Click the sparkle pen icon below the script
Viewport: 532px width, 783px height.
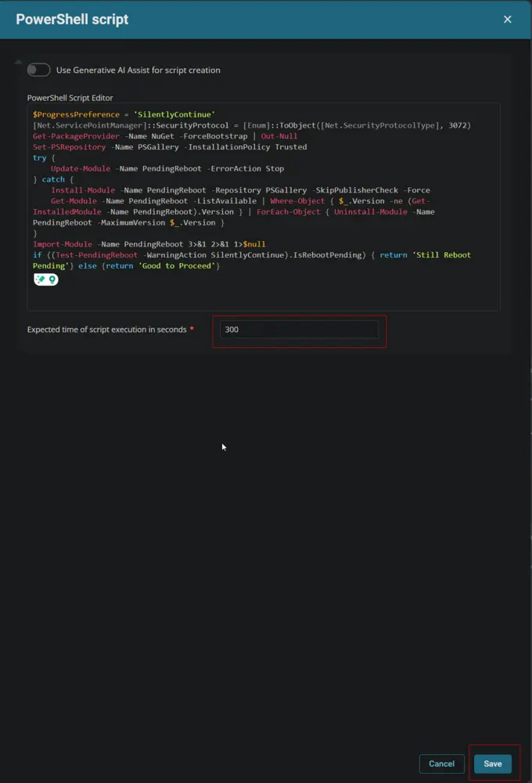[x=41, y=280]
